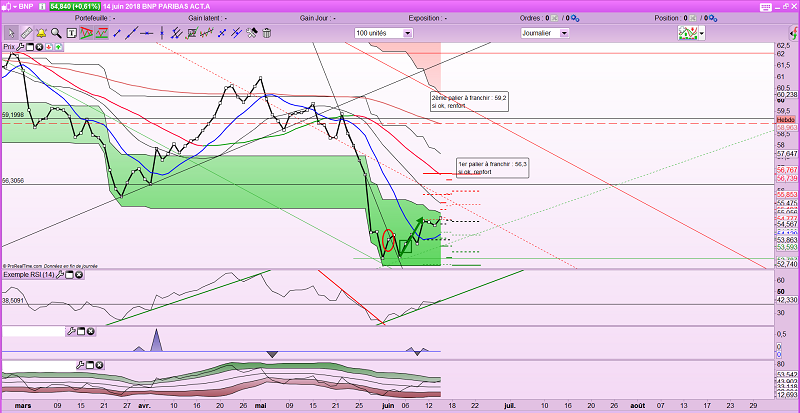Click the Ordres gears settings icon

tap(575, 18)
